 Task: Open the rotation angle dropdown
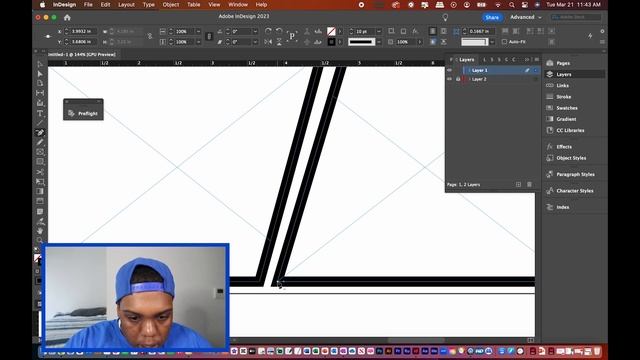(256, 31)
